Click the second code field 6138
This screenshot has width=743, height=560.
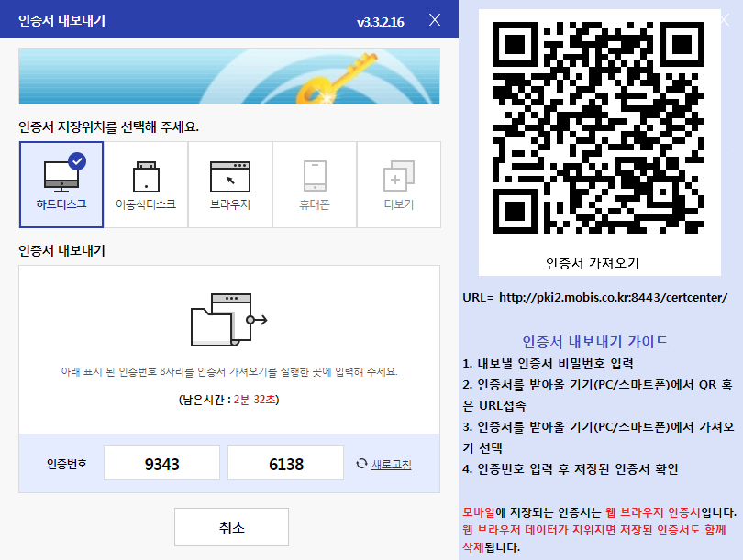point(285,463)
